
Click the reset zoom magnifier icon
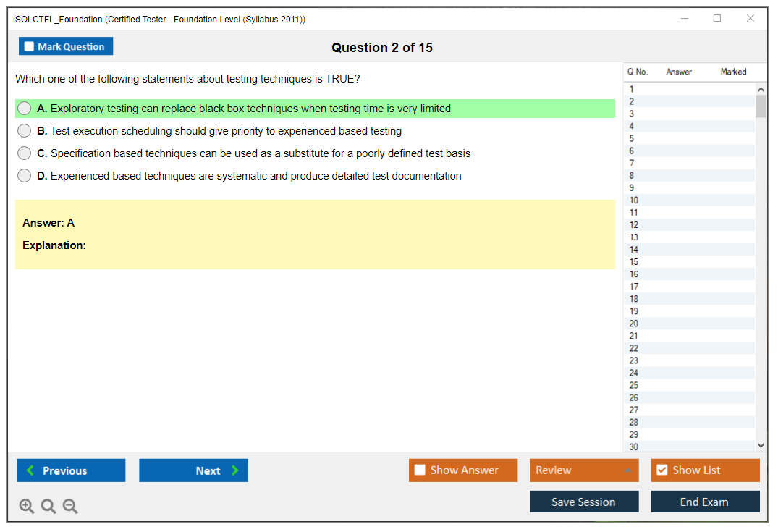pyautogui.click(x=48, y=507)
